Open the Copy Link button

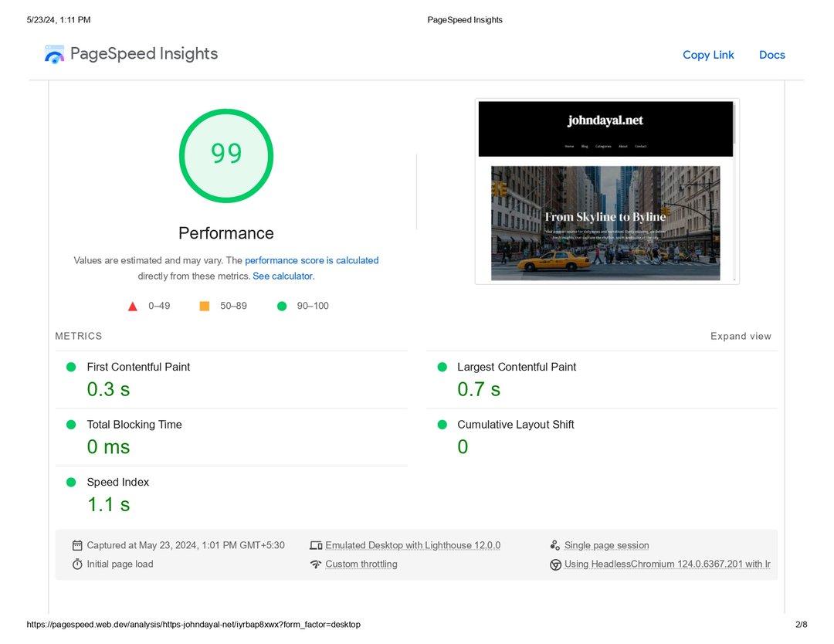click(x=708, y=55)
